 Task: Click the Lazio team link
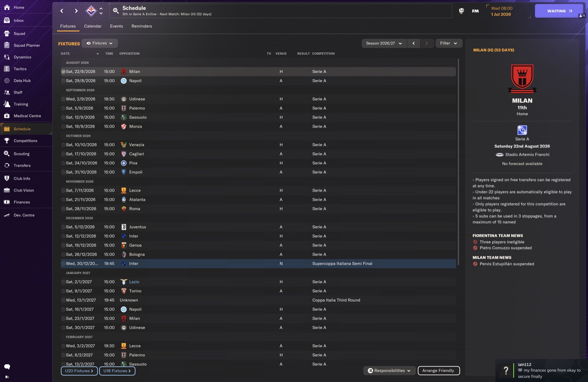[134, 282]
